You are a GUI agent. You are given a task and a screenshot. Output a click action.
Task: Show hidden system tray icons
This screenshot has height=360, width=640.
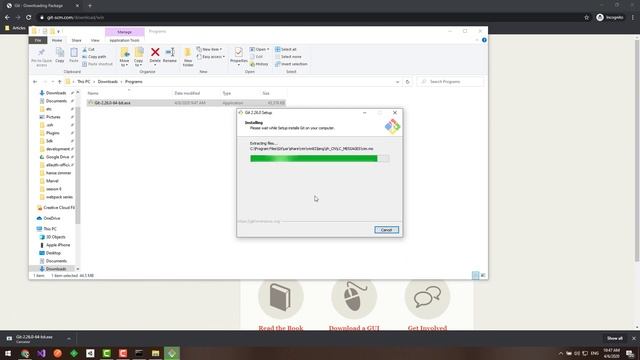pyautogui.click(x=561, y=353)
